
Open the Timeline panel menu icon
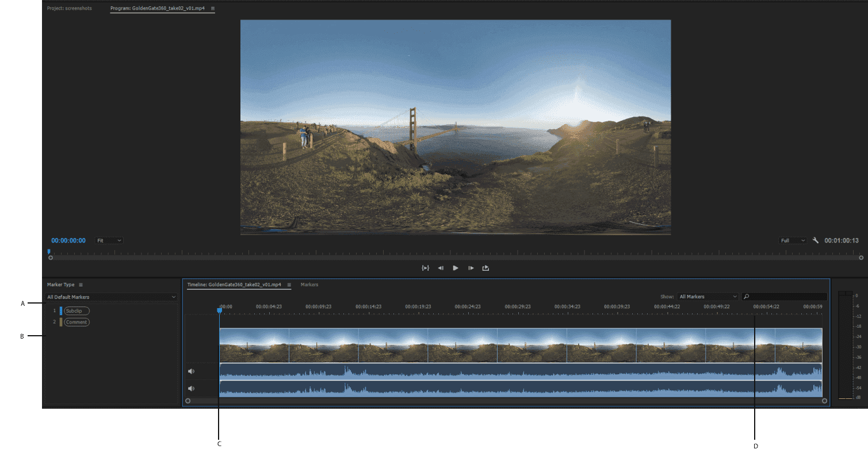pyautogui.click(x=289, y=285)
